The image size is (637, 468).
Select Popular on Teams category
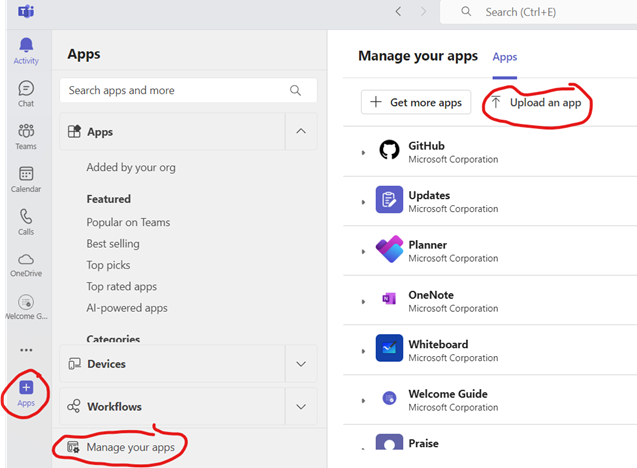tap(128, 222)
